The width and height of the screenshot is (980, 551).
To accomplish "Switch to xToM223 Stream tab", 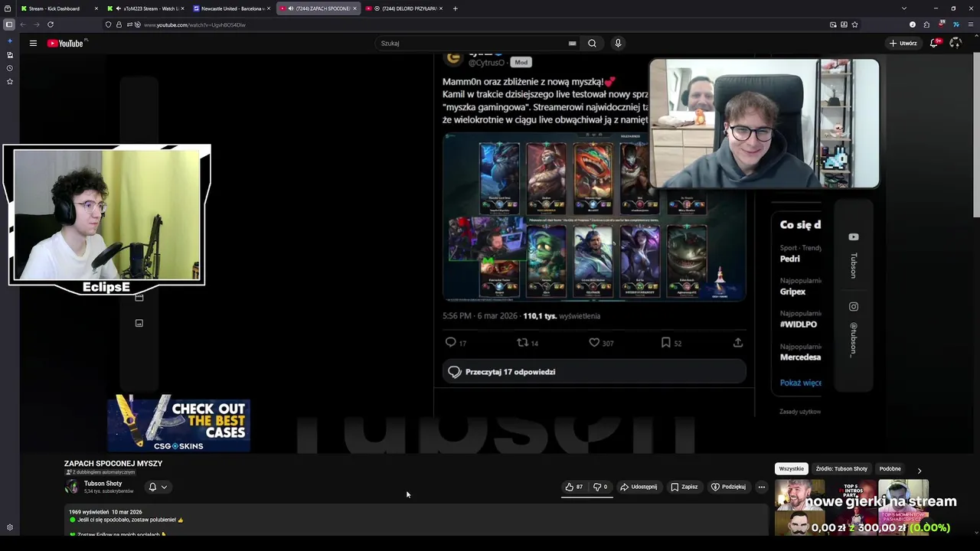I will coord(145,8).
